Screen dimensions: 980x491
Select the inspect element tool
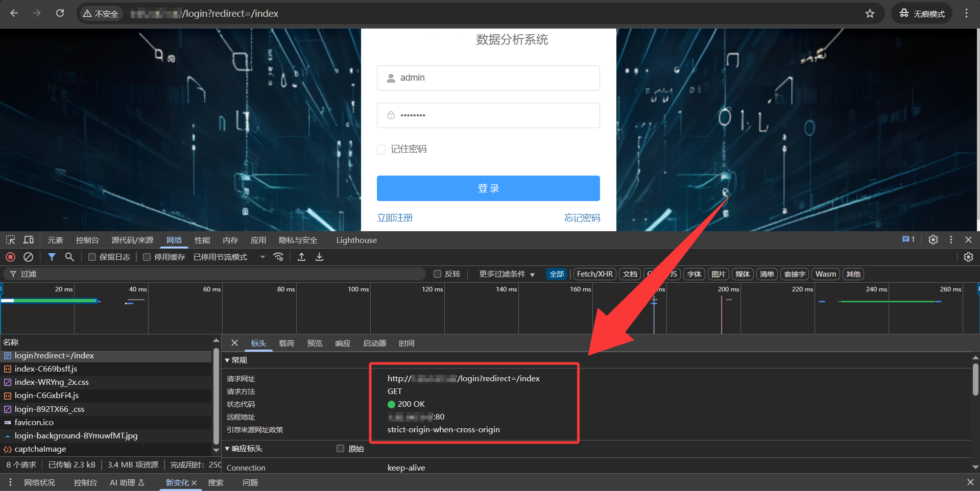[x=10, y=239]
